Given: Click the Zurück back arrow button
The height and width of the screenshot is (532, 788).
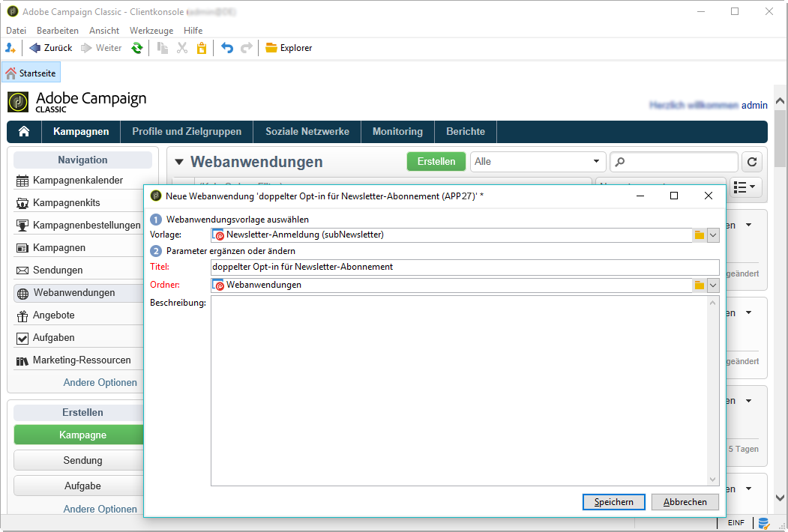Looking at the screenshot, I should (x=50, y=48).
